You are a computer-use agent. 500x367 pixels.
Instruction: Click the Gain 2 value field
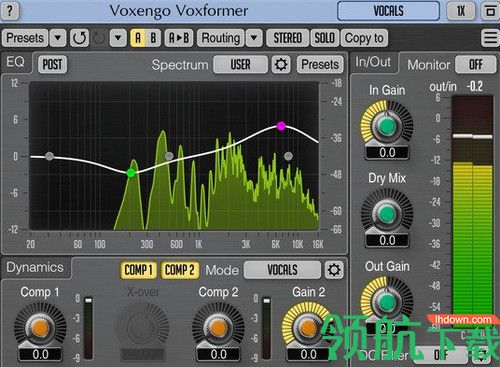pyautogui.click(x=308, y=354)
